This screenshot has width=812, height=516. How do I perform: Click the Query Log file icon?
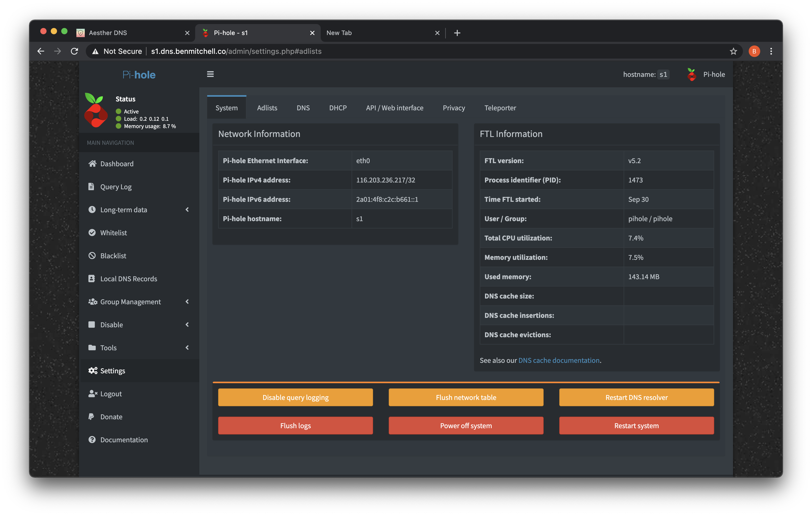(x=91, y=186)
